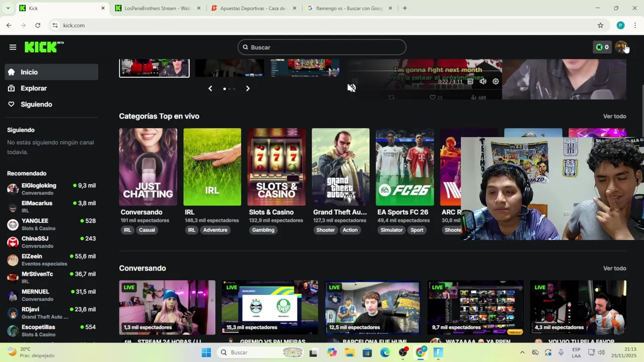Reload the kick.com page
The width and height of the screenshot is (644, 362).
(38, 25)
